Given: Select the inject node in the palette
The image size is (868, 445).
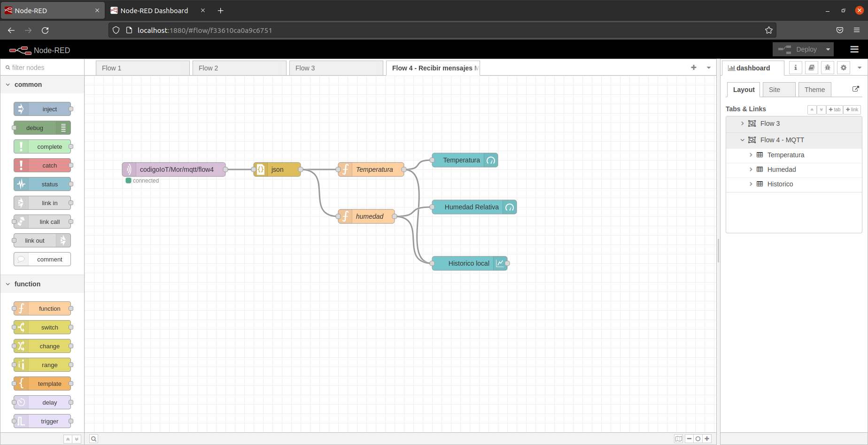Looking at the screenshot, I should click(42, 109).
